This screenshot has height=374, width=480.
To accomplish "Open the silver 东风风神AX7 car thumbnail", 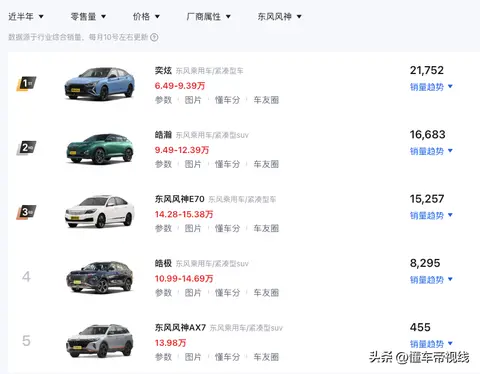I will pos(99,341).
